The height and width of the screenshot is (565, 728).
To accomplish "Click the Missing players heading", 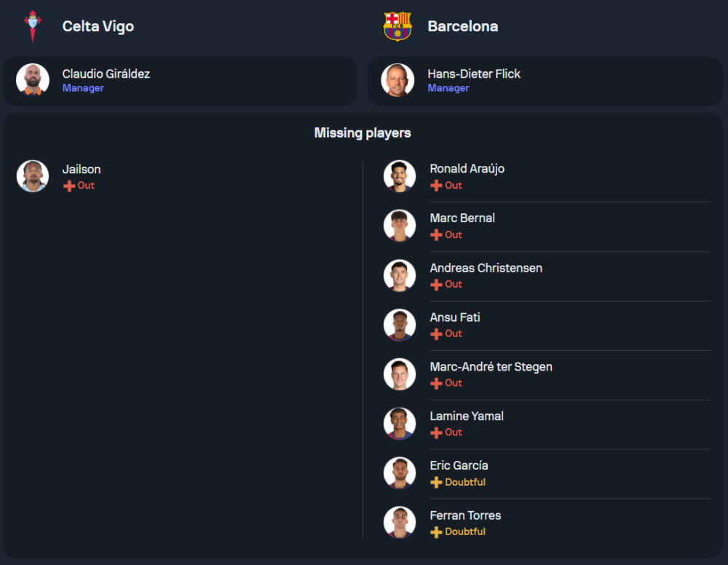I will (x=363, y=133).
